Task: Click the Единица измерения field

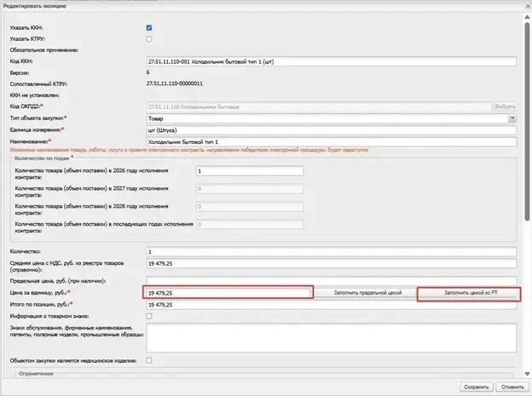Action: coord(332,130)
